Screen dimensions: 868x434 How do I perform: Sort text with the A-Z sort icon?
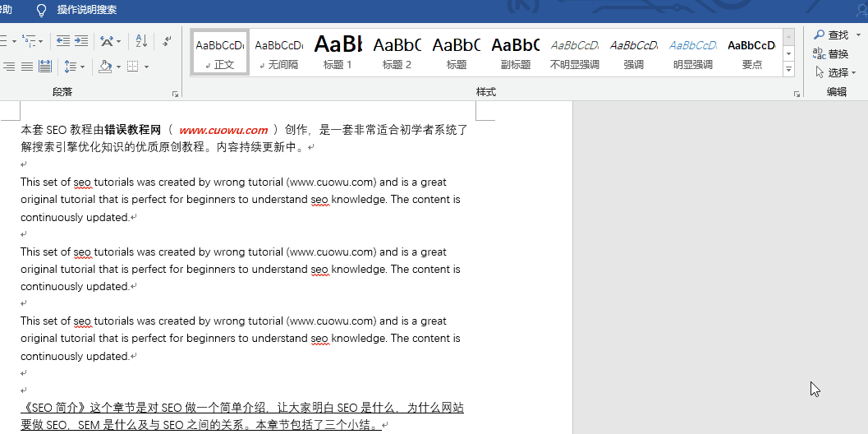(x=141, y=40)
